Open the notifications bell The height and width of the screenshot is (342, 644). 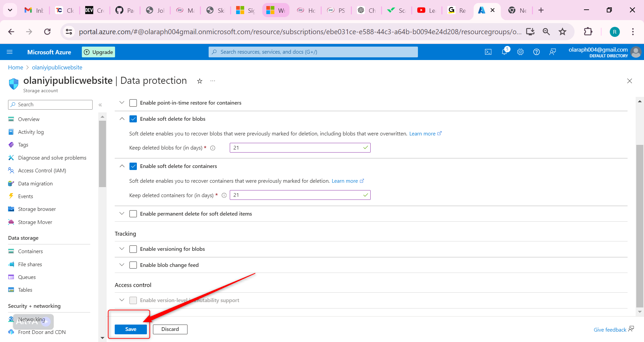(x=504, y=52)
